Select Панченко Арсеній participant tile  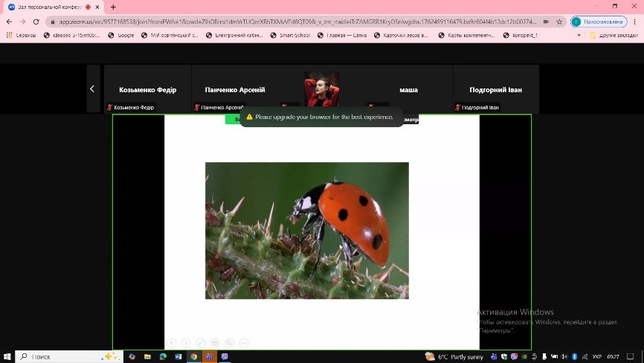[x=235, y=89]
